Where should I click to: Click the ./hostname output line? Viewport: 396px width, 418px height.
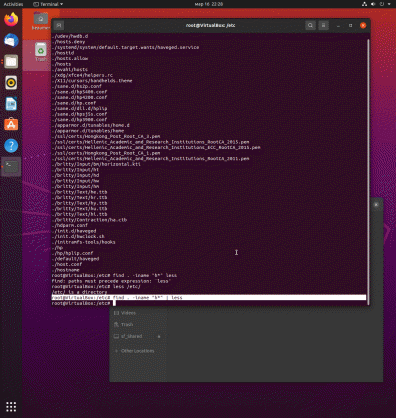point(66,270)
